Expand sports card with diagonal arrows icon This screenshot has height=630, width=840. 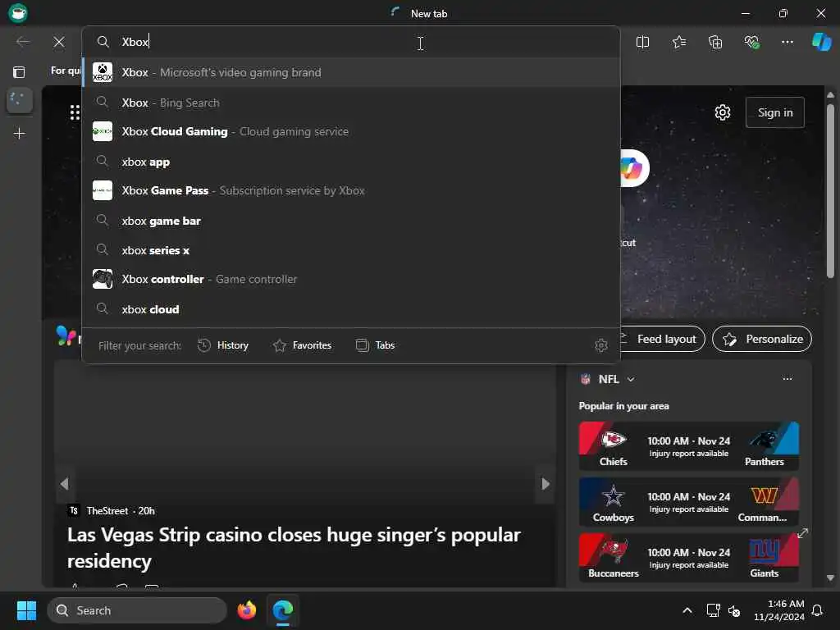click(802, 533)
